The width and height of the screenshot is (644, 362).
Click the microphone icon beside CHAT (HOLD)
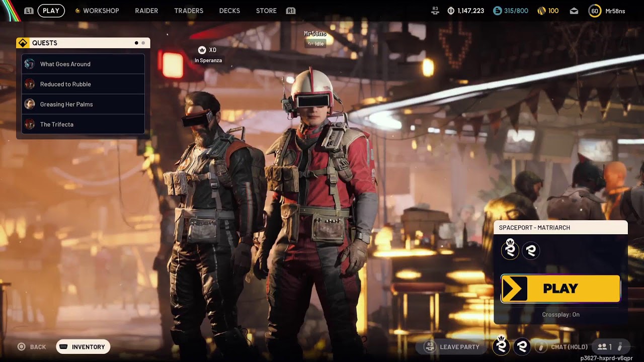(x=541, y=347)
